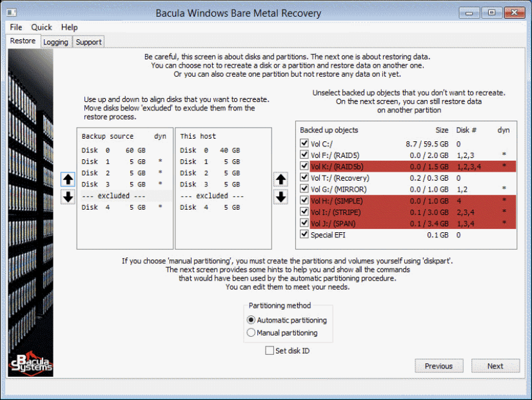The image size is (532, 400).
Task: Click the Next button
Action: [495, 366]
